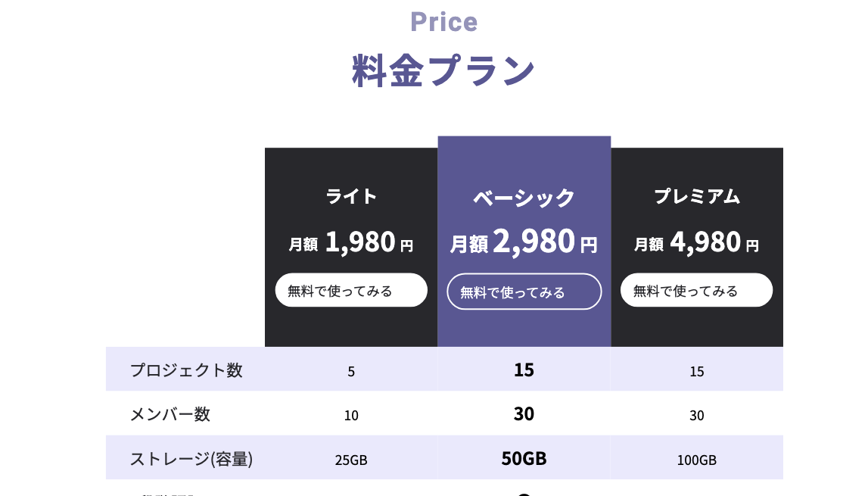Click the highlighted ベーシック column area
Screen dimensions: 868x496
(524, 326)
